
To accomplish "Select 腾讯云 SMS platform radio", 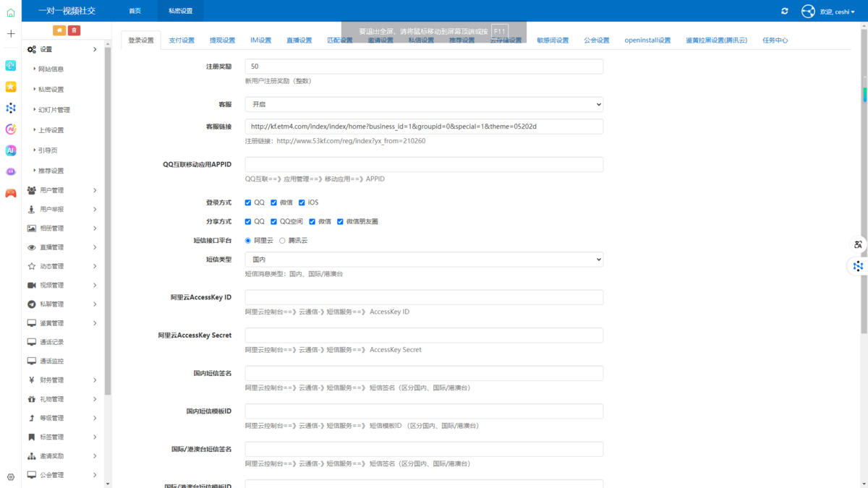I will point(282,241).
